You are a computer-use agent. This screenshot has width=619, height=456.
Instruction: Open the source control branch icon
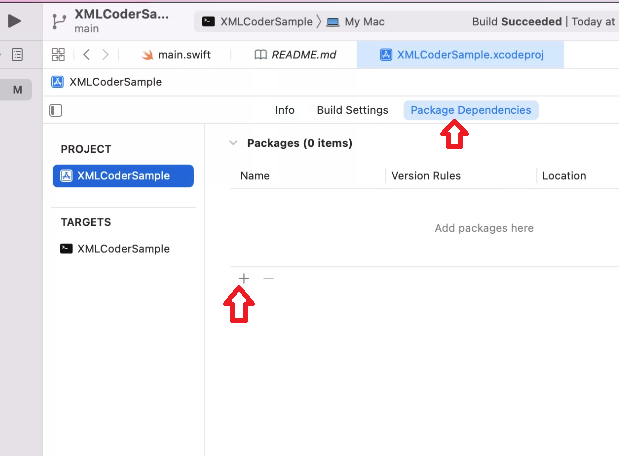59,21
